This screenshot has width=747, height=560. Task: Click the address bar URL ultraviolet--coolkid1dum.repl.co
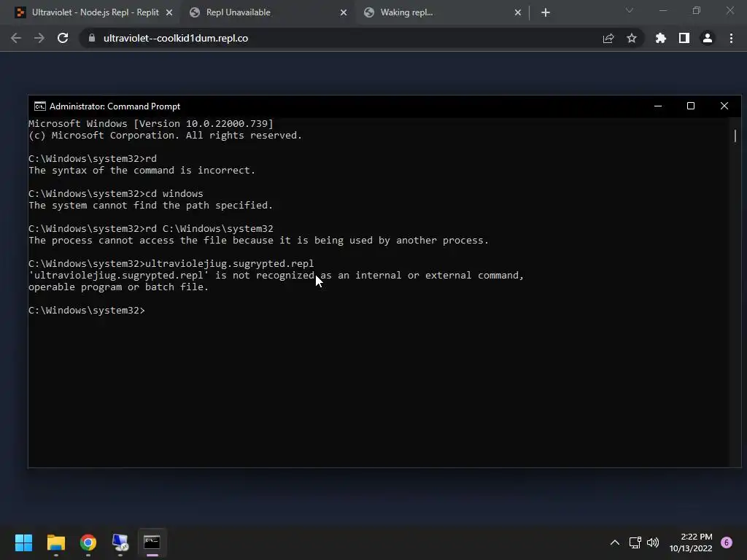click(176, 38)
